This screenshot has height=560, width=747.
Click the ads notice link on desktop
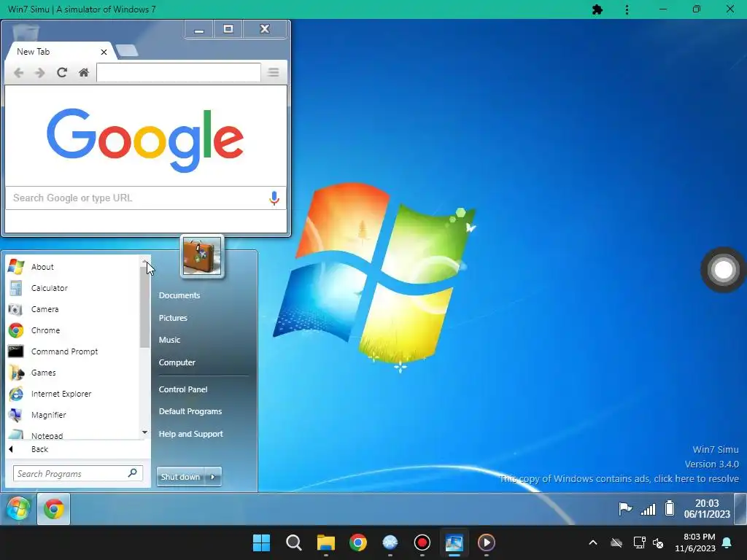click(619, 478)
